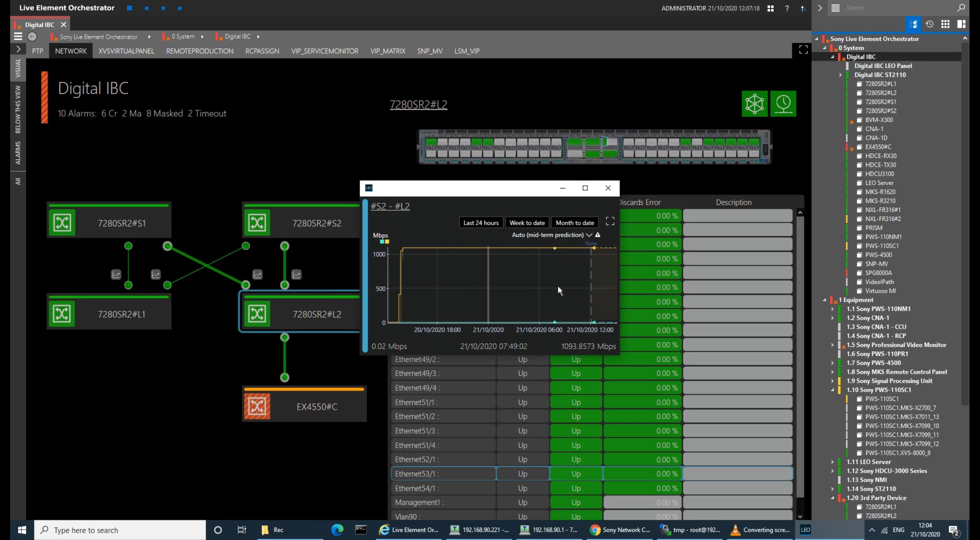
Task: Close the Digital IBC tab
Action: (x=63, y=25)
